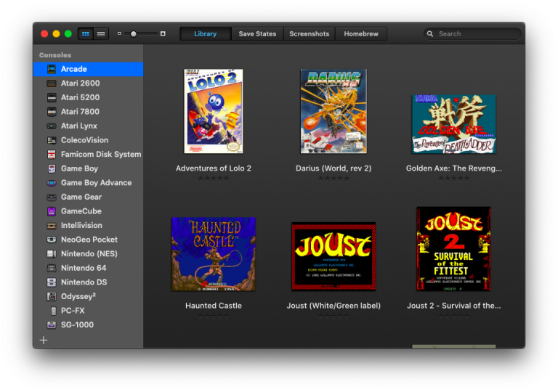The height and width of the screenshot is (392, 558).
Task: Rate Darius using the star rating
Action: (333, 179)
